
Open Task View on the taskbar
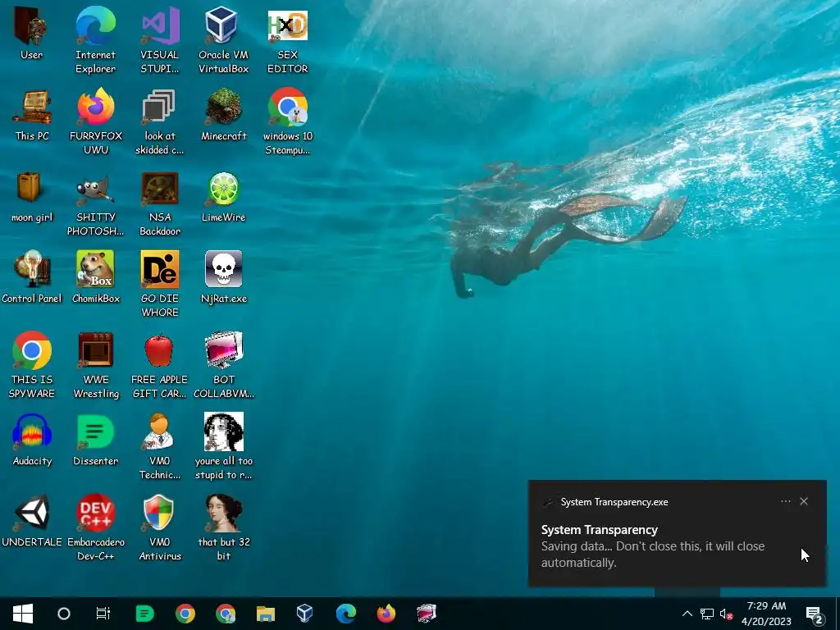click(x=103, y=614)
